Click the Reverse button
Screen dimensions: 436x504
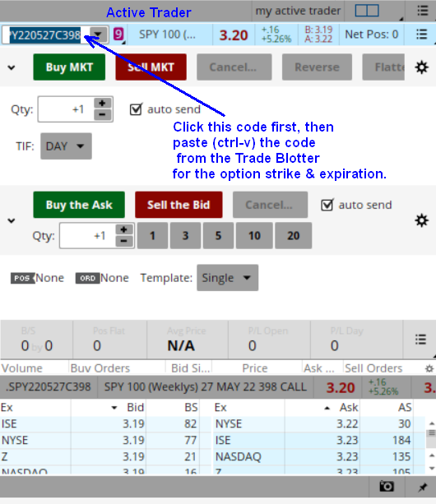tap(317, 67)
